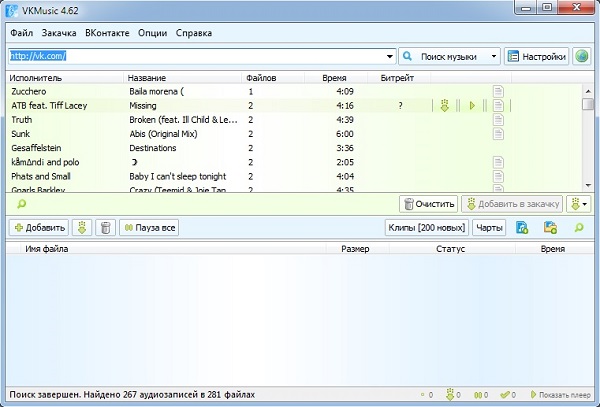
Task: Click the http://vk.com/ address field
Action: point(196,57)
